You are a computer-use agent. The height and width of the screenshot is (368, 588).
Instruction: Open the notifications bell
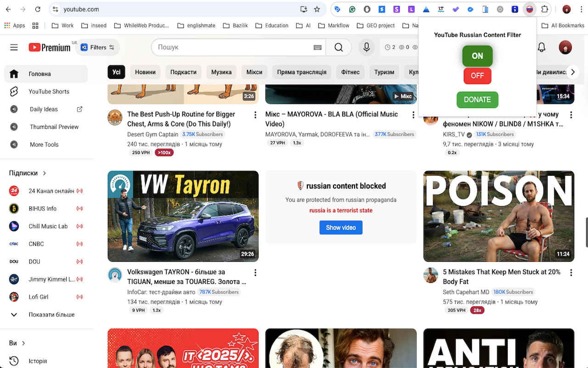click(x=542, y=47)
